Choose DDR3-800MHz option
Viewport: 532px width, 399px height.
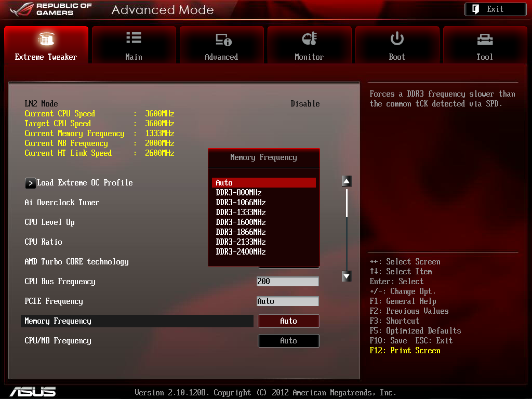(x=263, y=192)
